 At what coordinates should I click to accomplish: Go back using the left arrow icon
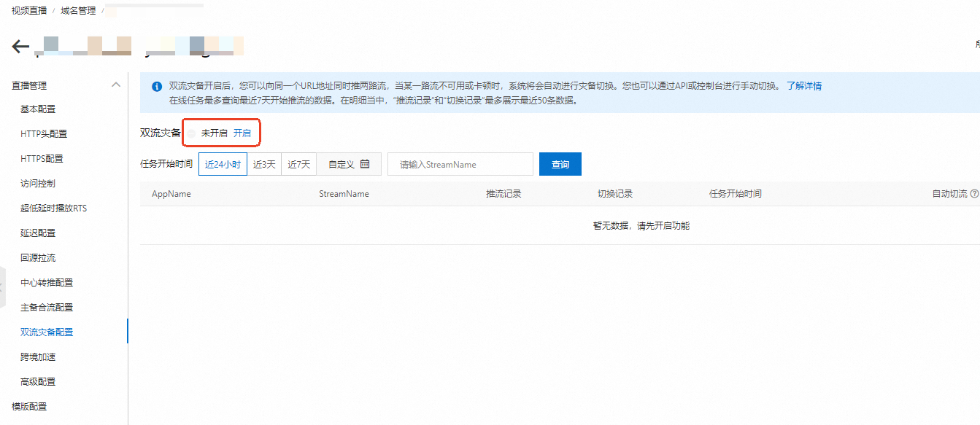click(20, 47)
